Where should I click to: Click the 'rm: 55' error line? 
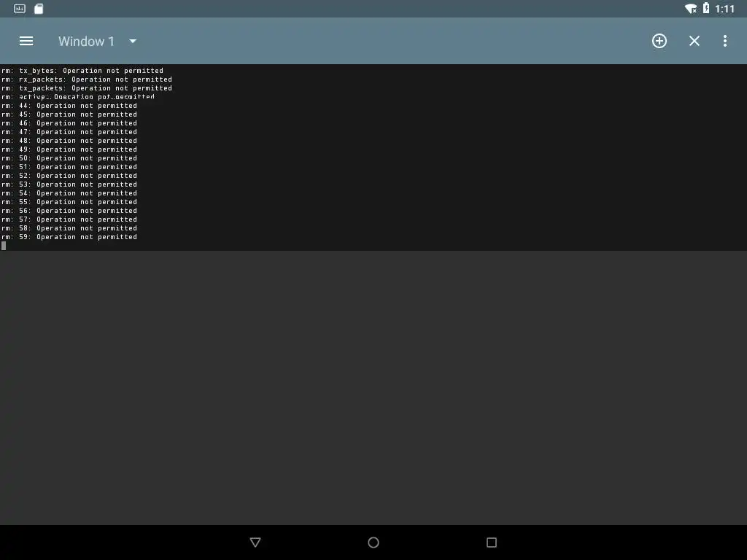(x=69, y=202)
